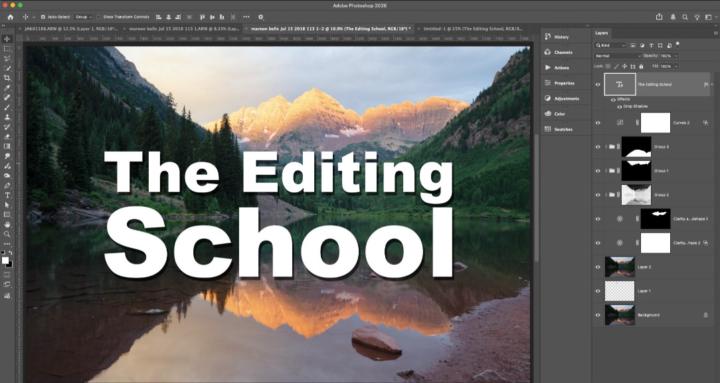Hide Layer 1 visibility eye
This screenshot has width=720, height=383.
[598, 291]
